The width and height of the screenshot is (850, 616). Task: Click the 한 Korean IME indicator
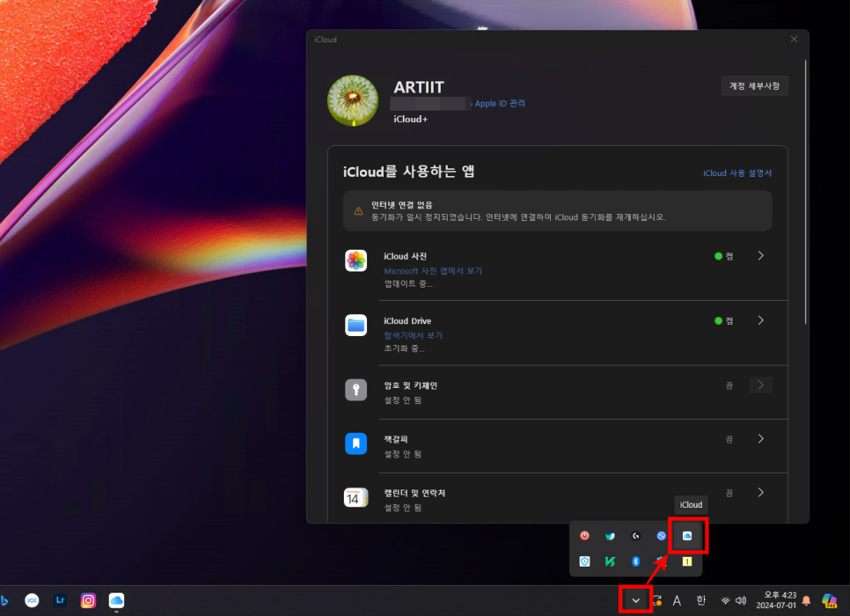click(x=701, y=600)
